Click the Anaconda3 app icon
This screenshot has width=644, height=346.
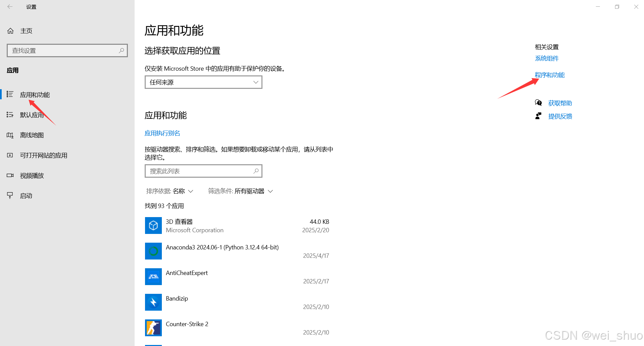click(x=153, y=251)
